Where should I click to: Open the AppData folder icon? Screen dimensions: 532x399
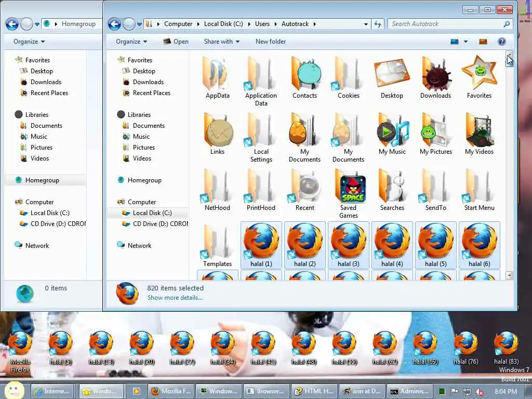pyautogui.click(x=217, y=77)
